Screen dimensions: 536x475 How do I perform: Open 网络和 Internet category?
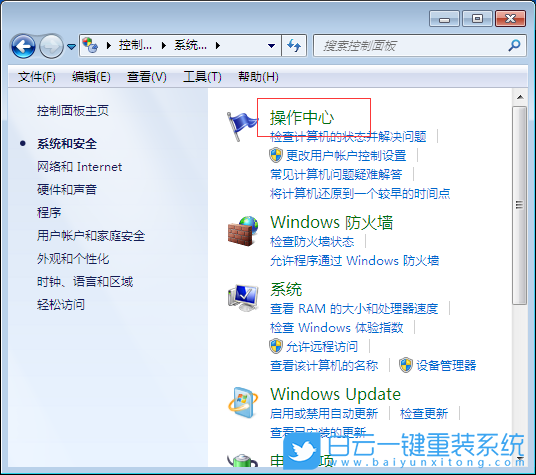pyautogui.click(x=80, y=167)
